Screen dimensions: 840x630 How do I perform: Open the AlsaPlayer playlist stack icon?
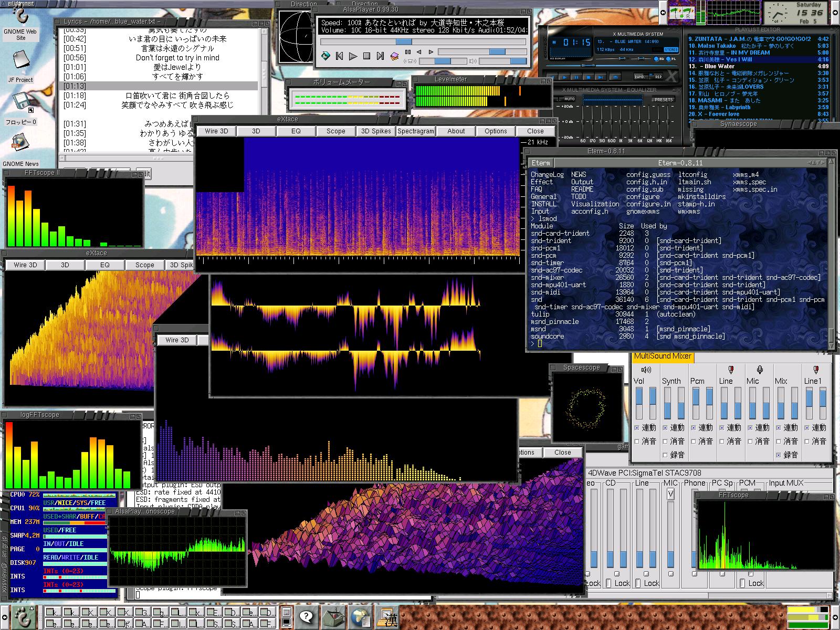[x=394, y=56]
